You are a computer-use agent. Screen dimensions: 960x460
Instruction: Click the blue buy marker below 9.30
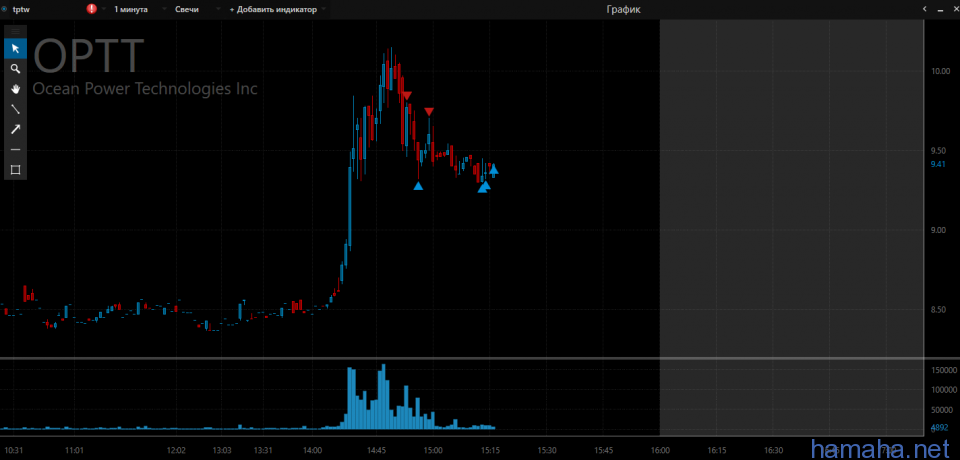tap(418, 186)
